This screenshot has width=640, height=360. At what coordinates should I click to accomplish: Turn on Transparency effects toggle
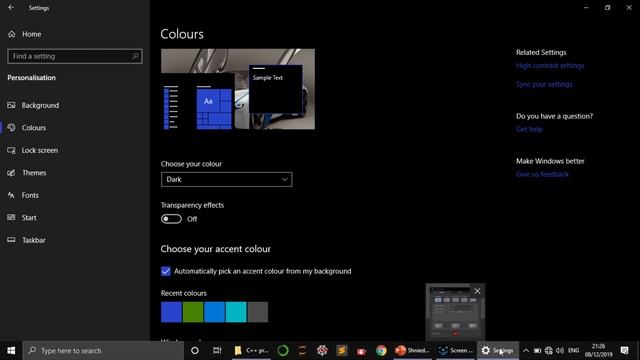(171, 219)
